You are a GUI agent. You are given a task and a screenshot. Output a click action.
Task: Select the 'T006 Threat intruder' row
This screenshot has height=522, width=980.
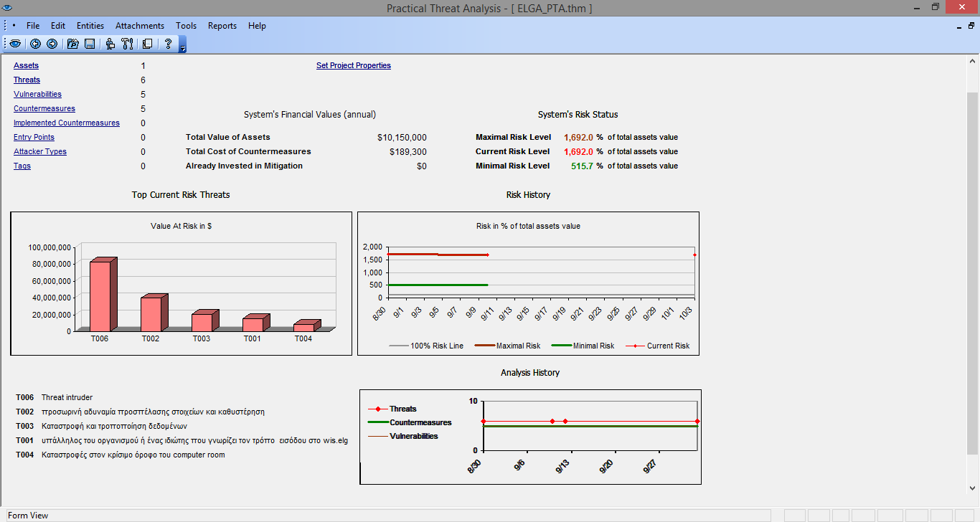point(55,397)
